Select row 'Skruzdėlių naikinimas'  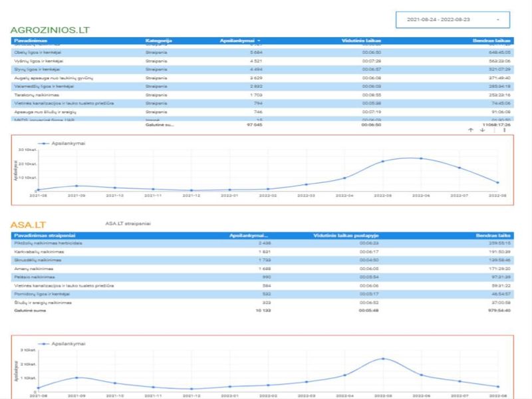(x=262, y=260)
